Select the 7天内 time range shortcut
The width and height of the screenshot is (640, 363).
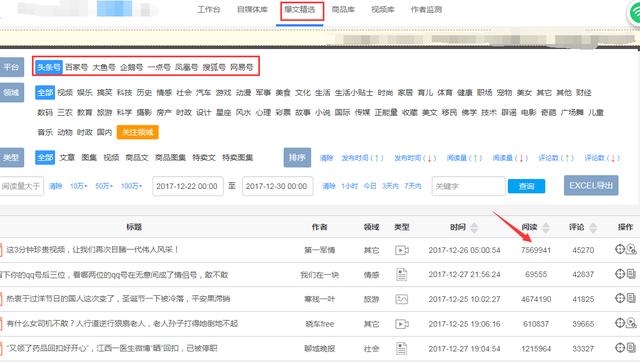pos(413,186)
